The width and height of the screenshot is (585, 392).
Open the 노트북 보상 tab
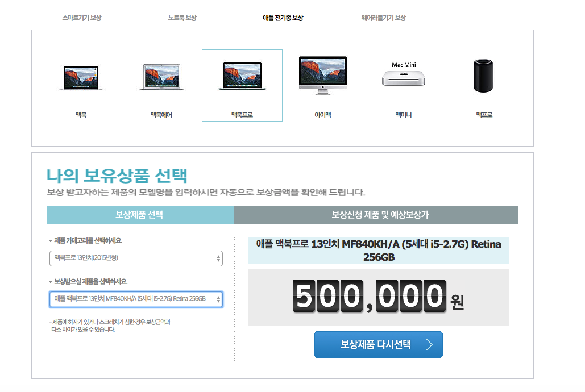coord(182,18)
